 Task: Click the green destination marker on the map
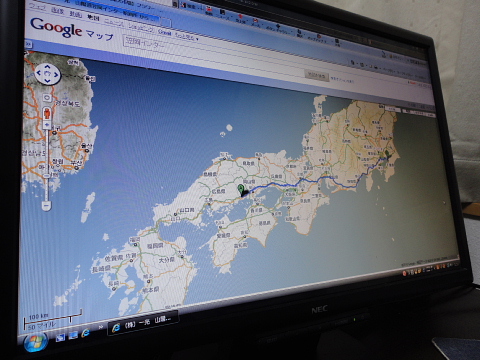click(x=241, y=190)
